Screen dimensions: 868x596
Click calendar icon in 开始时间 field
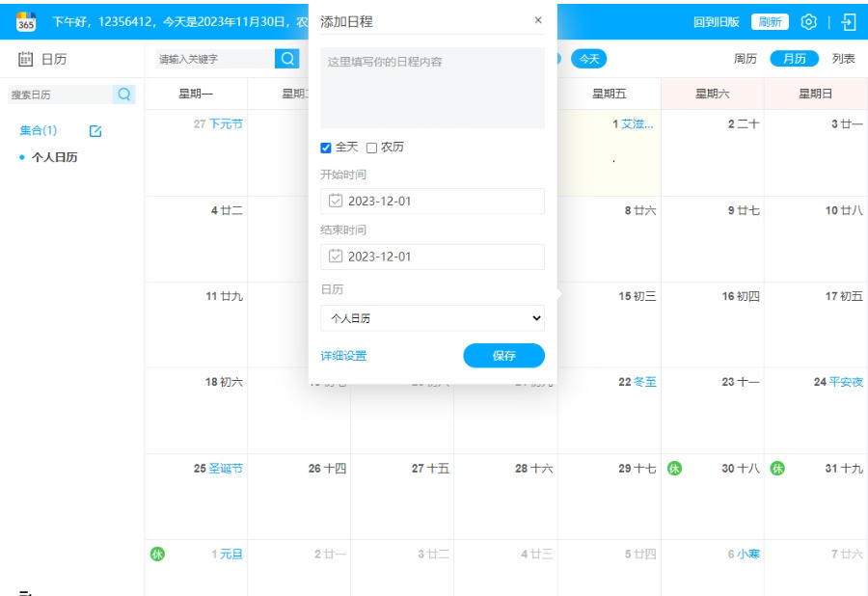(336, 201)
